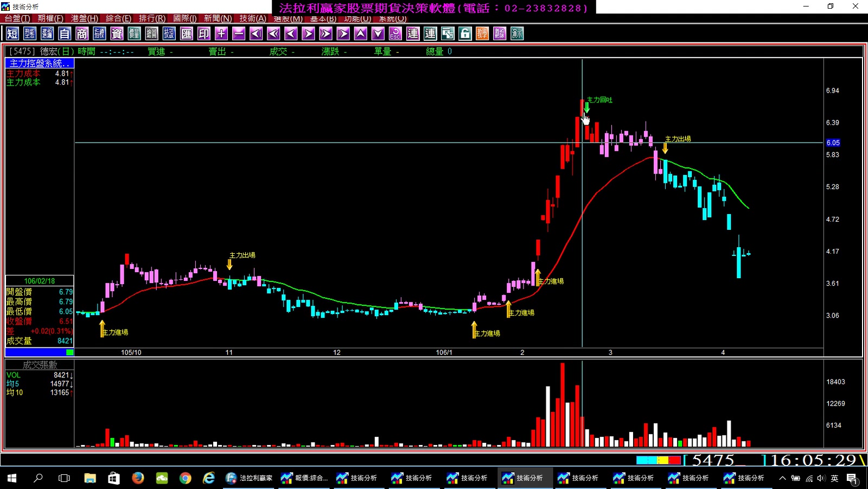Click the window layout toolbar icon

[448, 34]
